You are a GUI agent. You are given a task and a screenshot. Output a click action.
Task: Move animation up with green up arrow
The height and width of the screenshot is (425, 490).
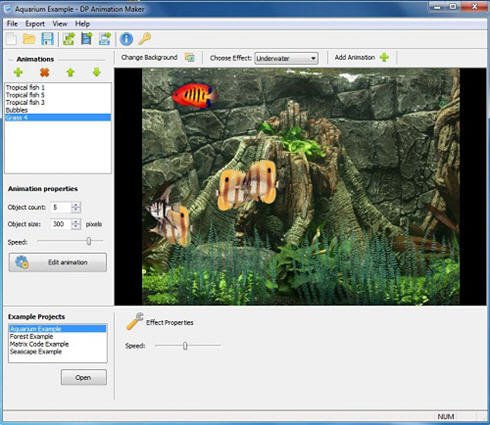tap(70, 72)
